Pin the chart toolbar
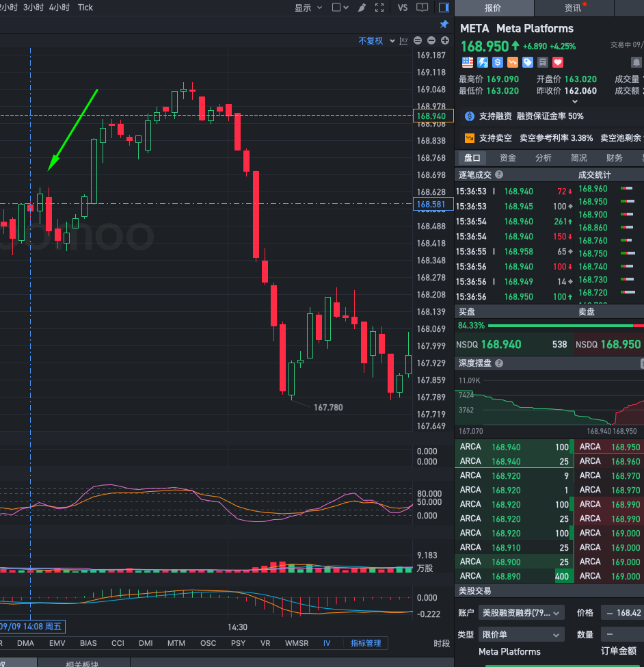The width and height of the screenshot is (644, 667). 444,24
